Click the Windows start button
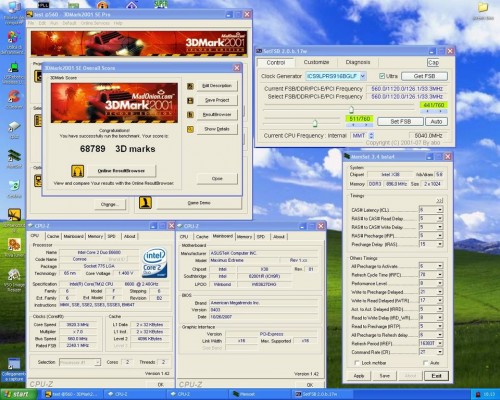This screenshot has width=500, height=400. click(18, 394)
